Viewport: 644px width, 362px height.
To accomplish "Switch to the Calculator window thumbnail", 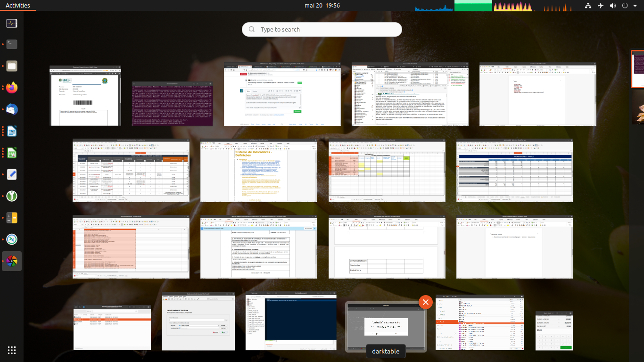I will click(x=554, y=330).
